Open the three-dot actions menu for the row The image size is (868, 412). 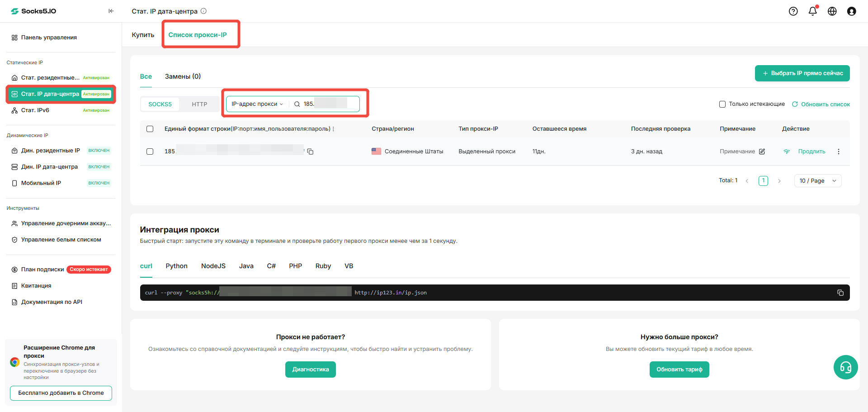tap(839, 152)
